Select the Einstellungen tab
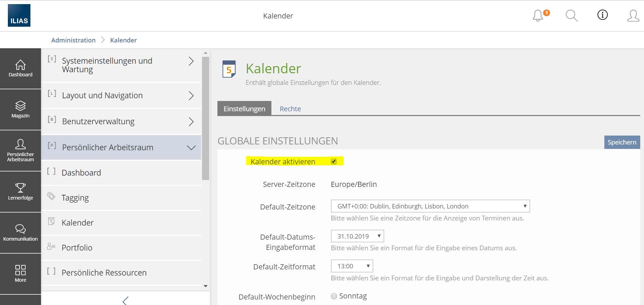 244,109
